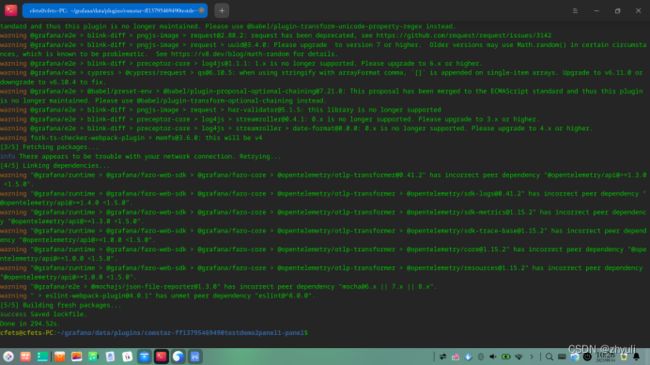Open the search magnifier in dock tray

549,357
